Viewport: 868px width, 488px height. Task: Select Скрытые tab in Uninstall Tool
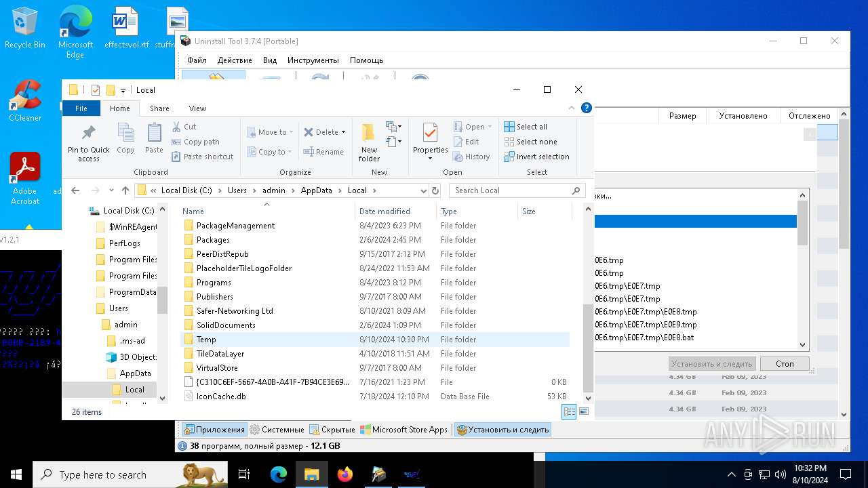[x=332, y=430]
